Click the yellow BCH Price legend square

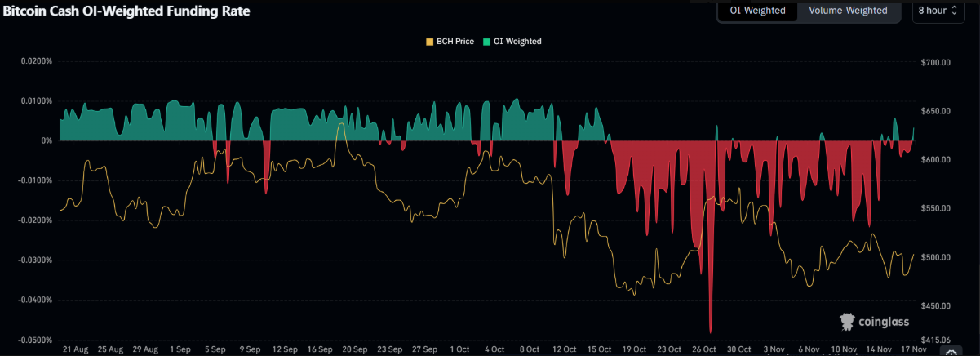click(x=430, y=41)
